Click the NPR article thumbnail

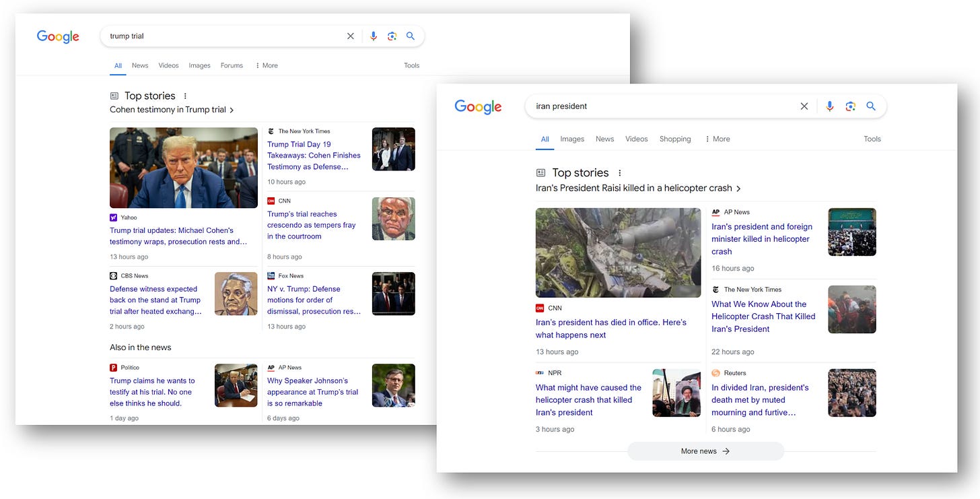click(676, 393)
